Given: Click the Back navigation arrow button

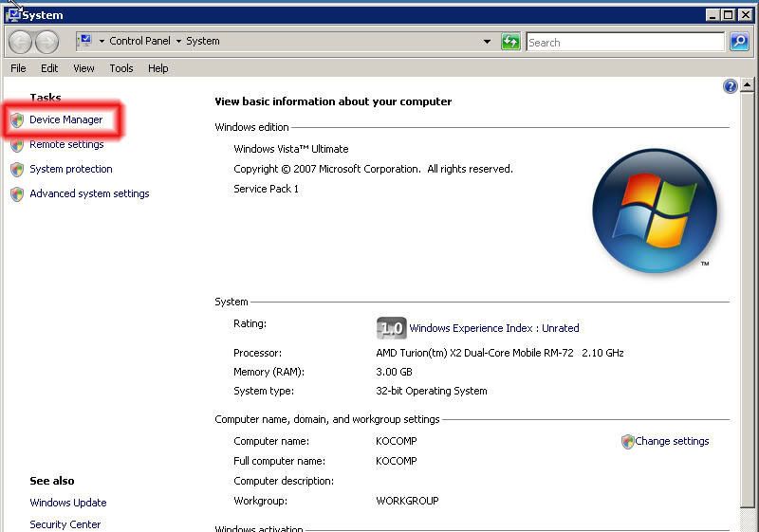Looking at the screenshot, I should point(20,43).
